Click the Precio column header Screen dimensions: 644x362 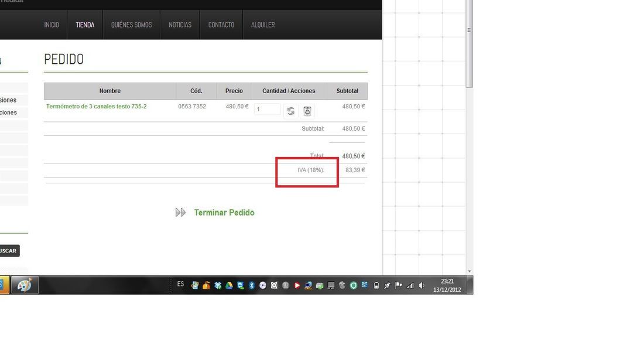pyautogui.click(x=234, y=91)
